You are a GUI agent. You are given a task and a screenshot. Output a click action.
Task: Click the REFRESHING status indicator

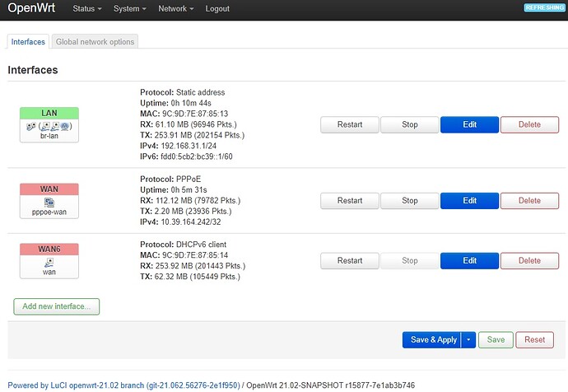coord(544,7)
